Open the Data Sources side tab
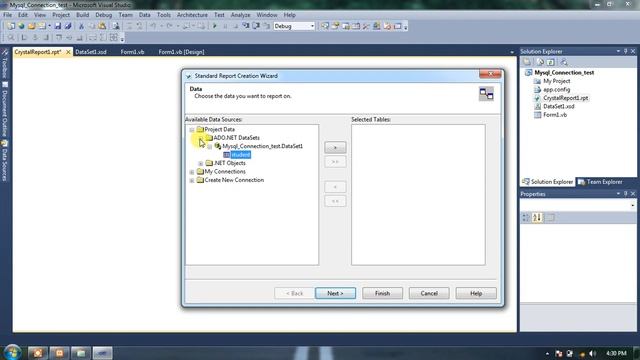The image size is (640, 360). 5,161
